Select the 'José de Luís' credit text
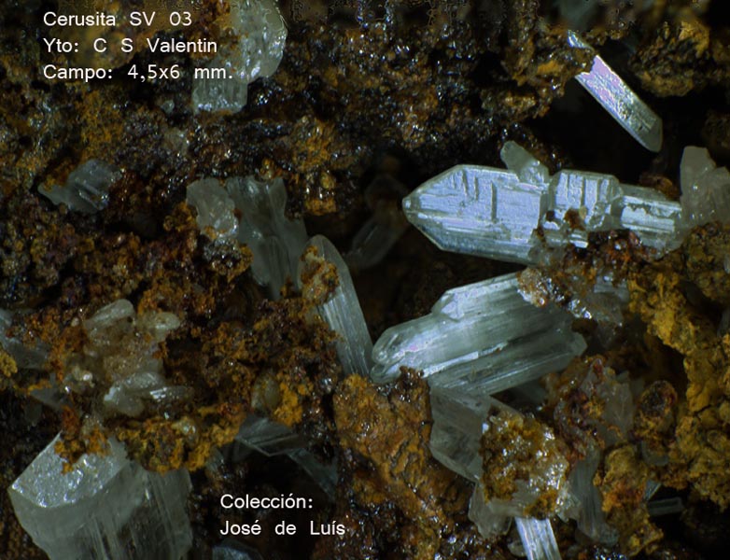This screenshot has height=560, width=730. 283,528
